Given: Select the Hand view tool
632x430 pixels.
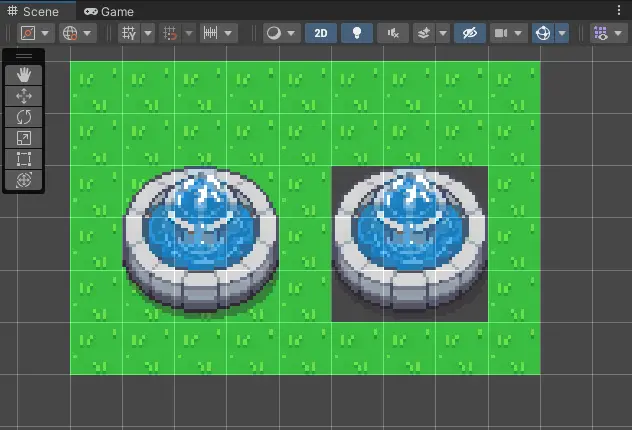Looking at the screenshot, I should pos(24,75).
